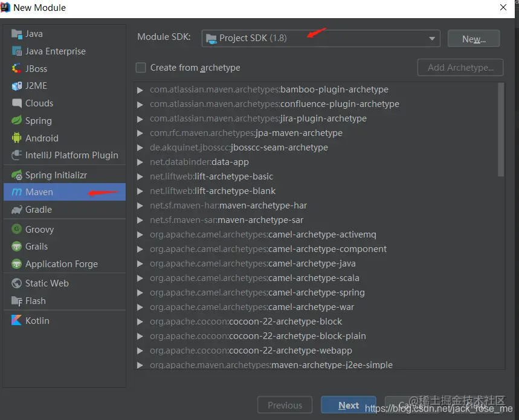Choose the Flash module icon
Screen dimensions: 519x420
point(16,300)
